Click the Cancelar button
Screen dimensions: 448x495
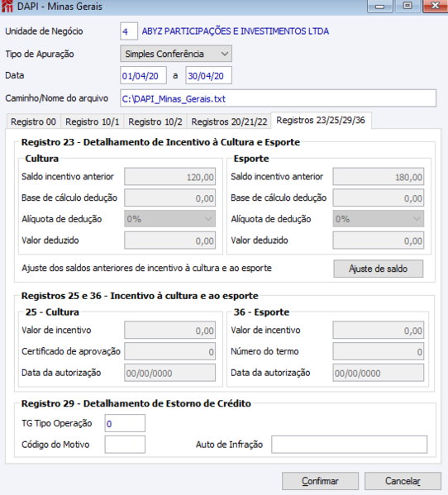pos(403,481)
